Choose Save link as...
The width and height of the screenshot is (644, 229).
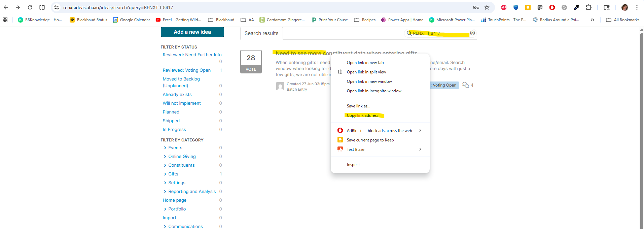380,106
